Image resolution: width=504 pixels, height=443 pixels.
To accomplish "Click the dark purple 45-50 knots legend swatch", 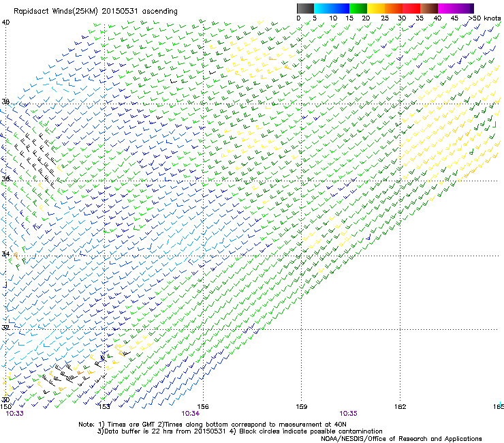I will click(464, 8).
